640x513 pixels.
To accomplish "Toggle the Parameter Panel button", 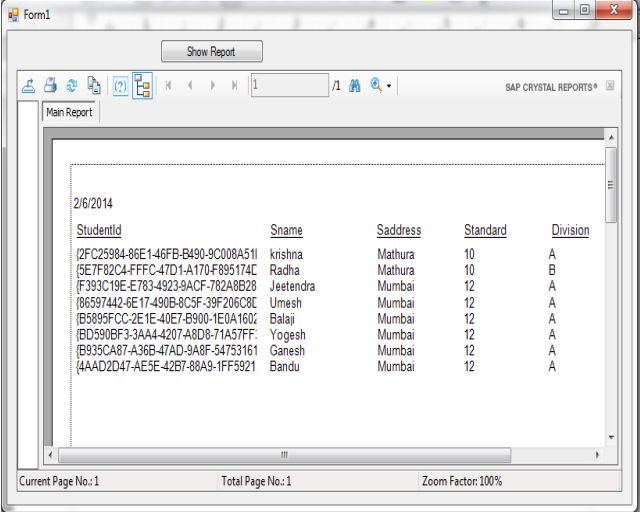I will coord(119,87).
